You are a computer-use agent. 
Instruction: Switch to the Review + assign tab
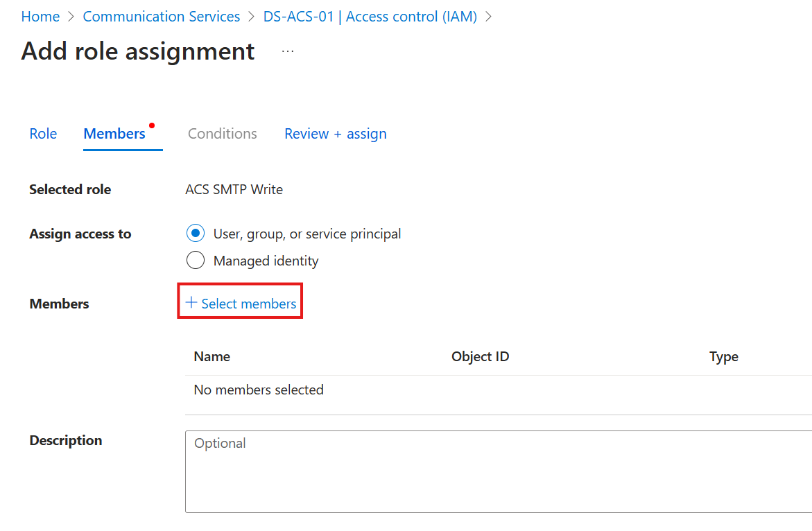[336, 134]
